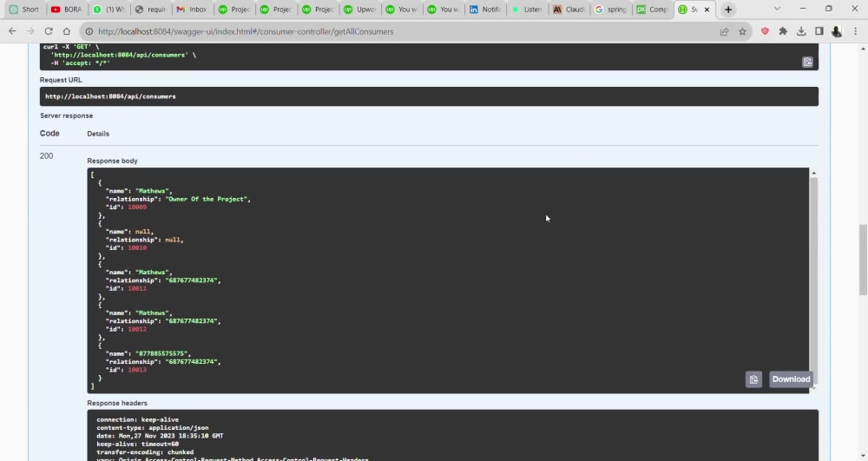Open the Chrome three-dot menu

click(855, 31)
